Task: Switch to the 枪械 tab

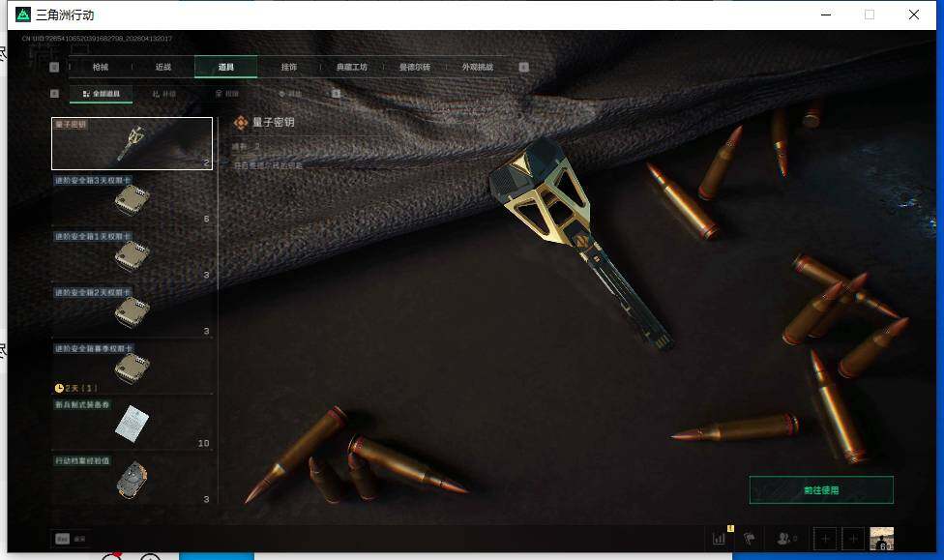Action: pos(101,67)
